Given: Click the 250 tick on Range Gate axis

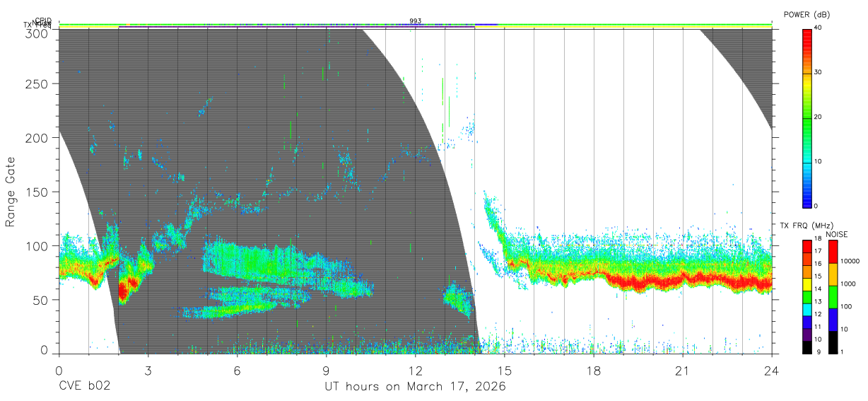Looking at the screenshot, I should pyautogui.click(x=38, y=84).
